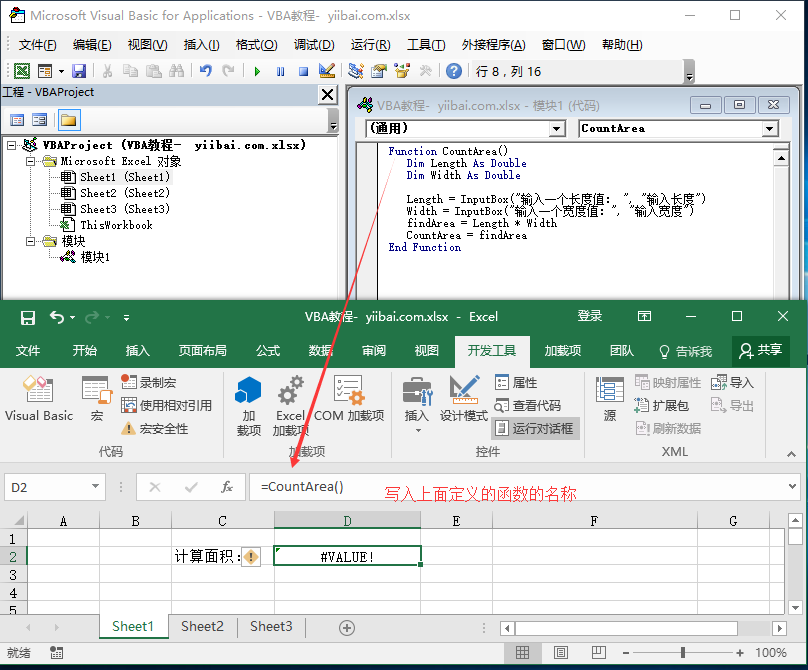This screenshot has width=808, height=670.
Task: Select cell D2 showing #VALUE!
Action: point(347,557)
